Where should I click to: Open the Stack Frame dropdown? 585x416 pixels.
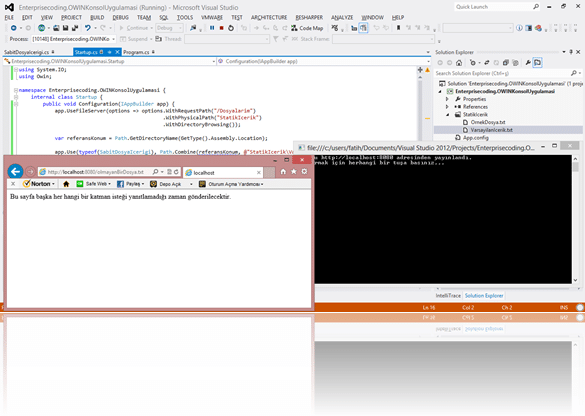click(x=384, y=39)
